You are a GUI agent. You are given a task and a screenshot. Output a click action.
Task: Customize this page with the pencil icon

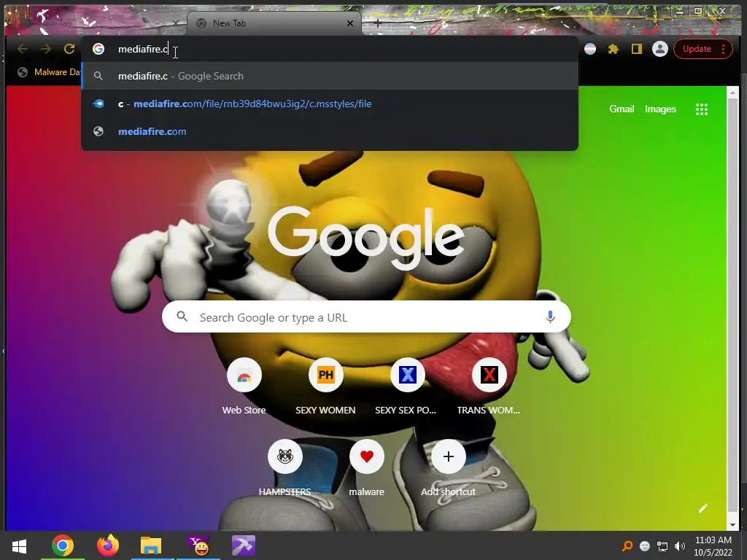click(x=703, y=508)
